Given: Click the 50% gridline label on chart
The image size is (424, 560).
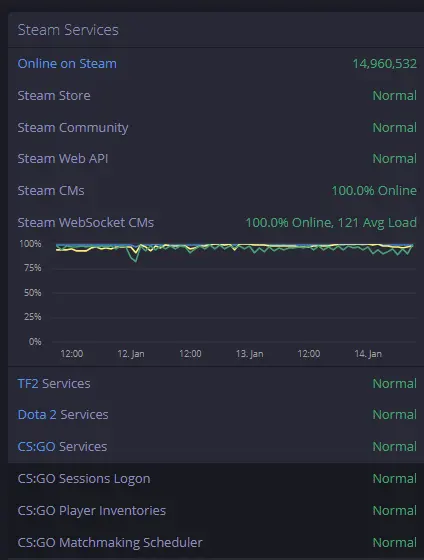Looking at the screenshot, I should (x=33, y=293).
